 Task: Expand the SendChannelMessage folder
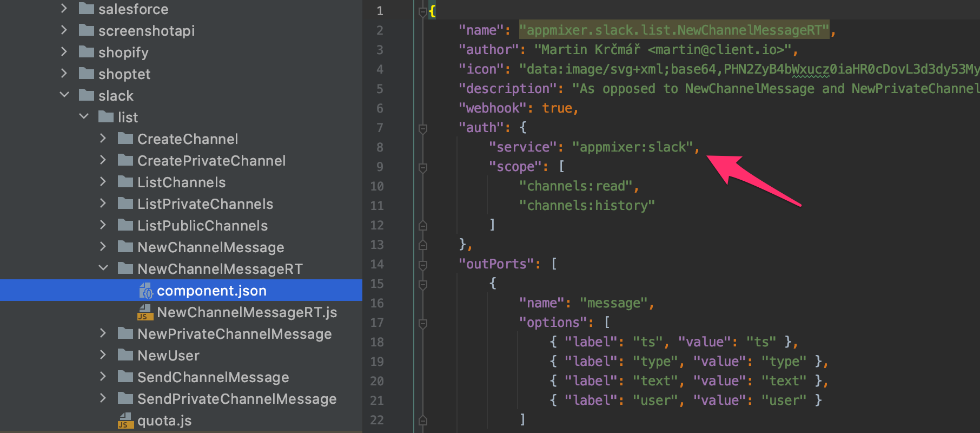(103, 376)
